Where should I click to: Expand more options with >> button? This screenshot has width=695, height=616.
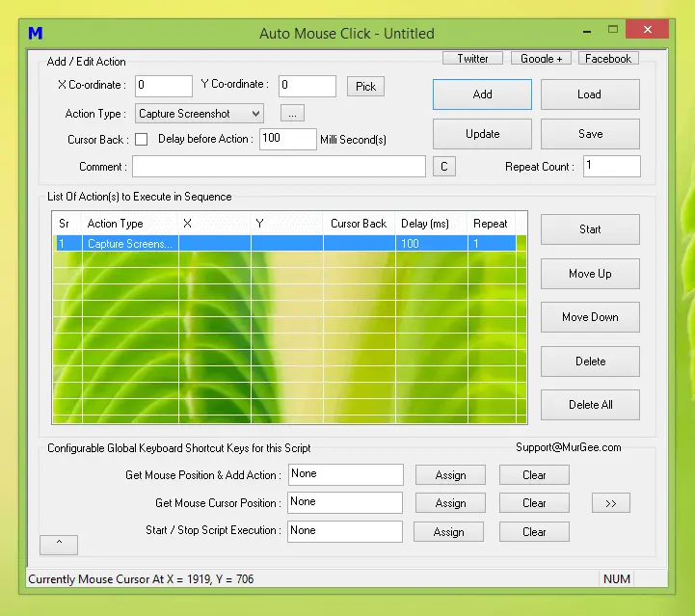click(611, 503)
